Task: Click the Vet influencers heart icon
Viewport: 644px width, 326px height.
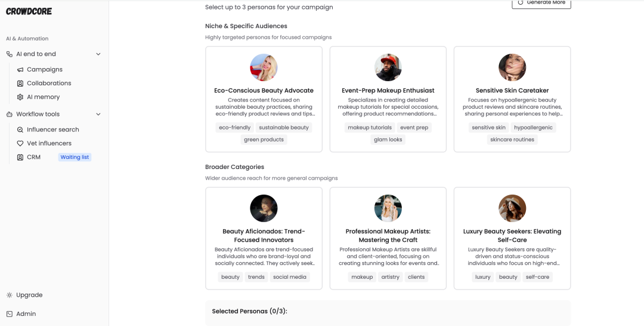Action: coord(20,143)
